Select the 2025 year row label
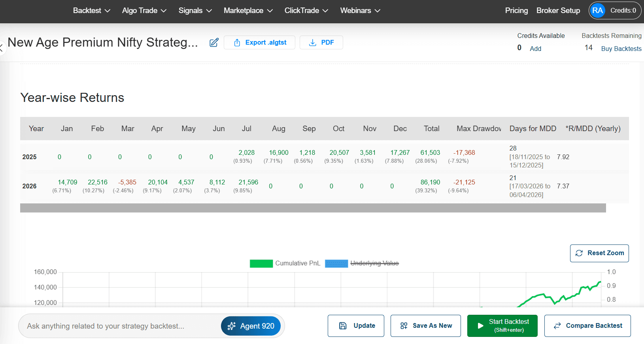This screenshot has width=644, height=344. tap(29, 157)
